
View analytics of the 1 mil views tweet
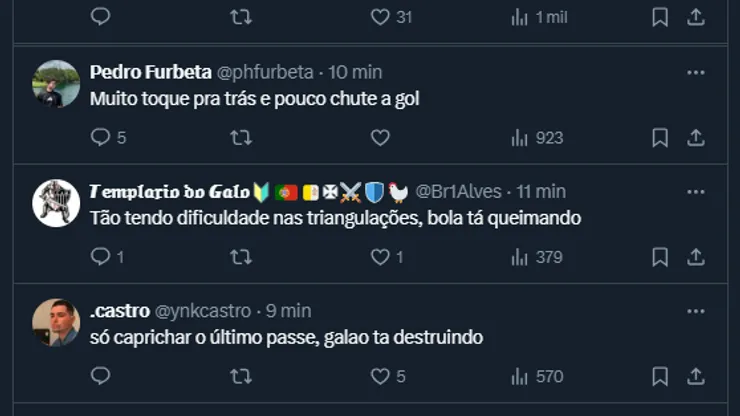[x=539, y=17]
